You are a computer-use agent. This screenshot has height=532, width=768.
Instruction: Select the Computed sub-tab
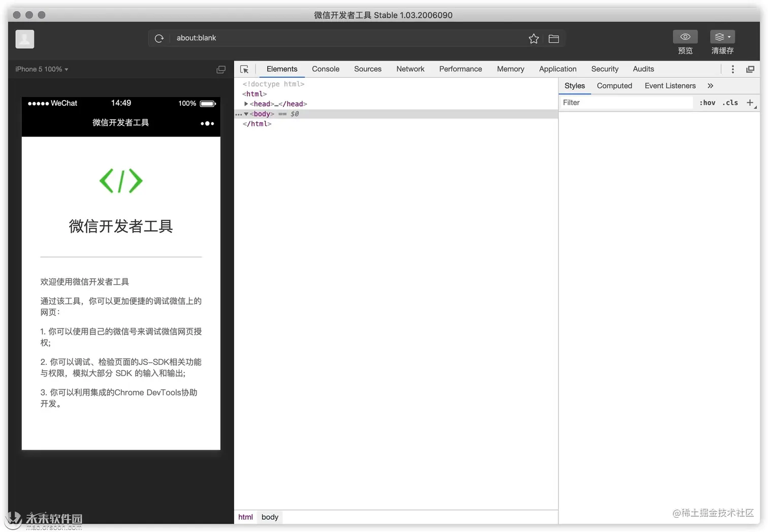(615, 86)
